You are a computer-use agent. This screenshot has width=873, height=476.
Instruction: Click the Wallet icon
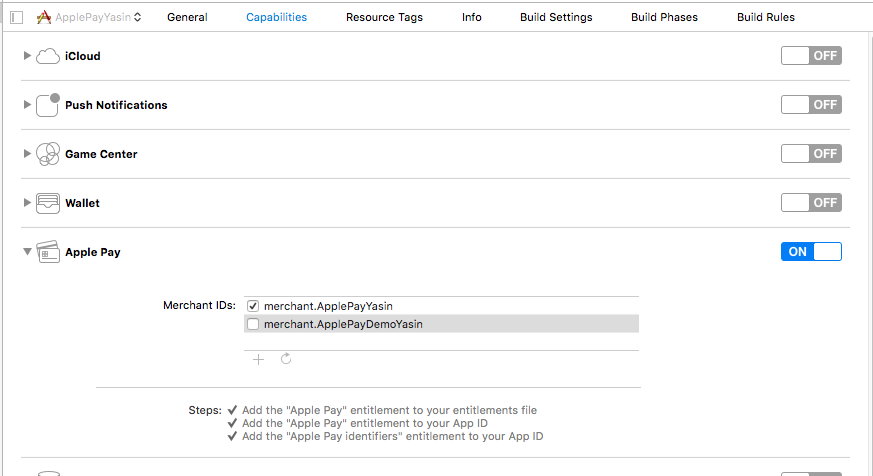pos(48,203)
